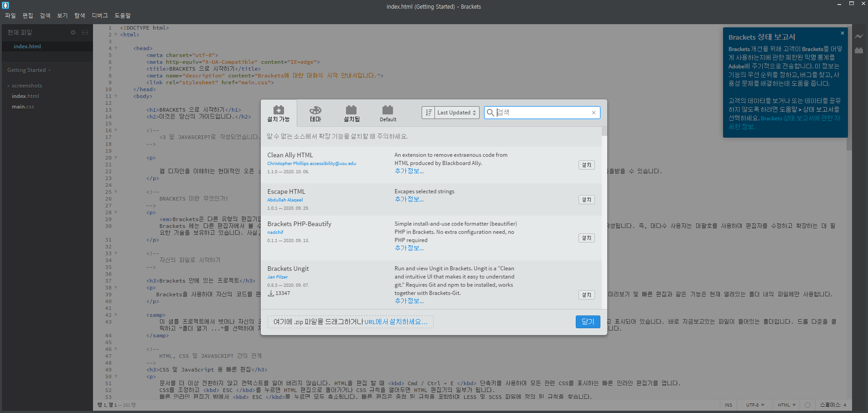Viewport: 868px width, 413px height.
Task: Collapse the body tag fold at line 11
Action: tap(116, 96)
